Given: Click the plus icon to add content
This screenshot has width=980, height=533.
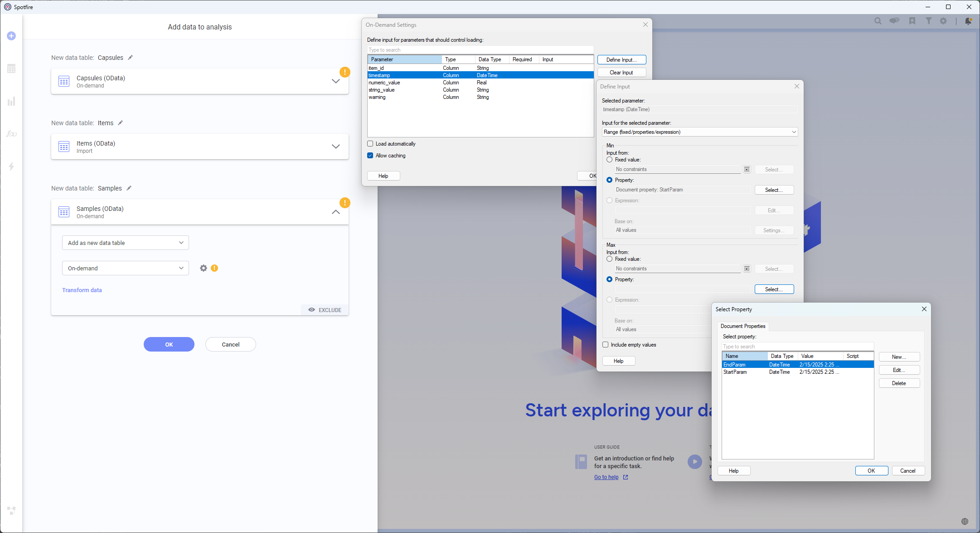Looking at the screenshot, I should tap(11, 36).
